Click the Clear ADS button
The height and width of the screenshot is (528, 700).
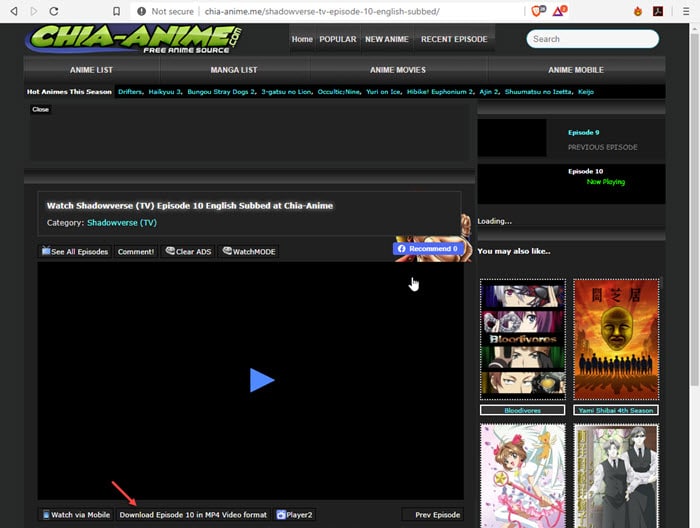[x=188, y=251]
